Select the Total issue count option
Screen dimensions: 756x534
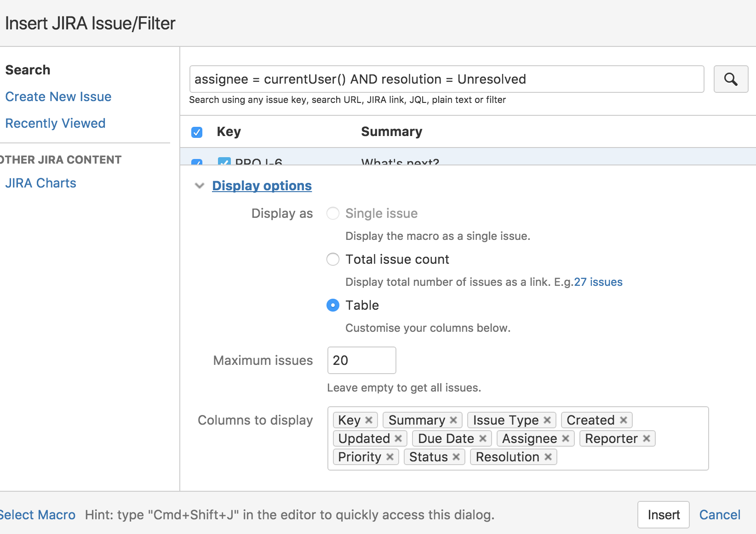332,259
